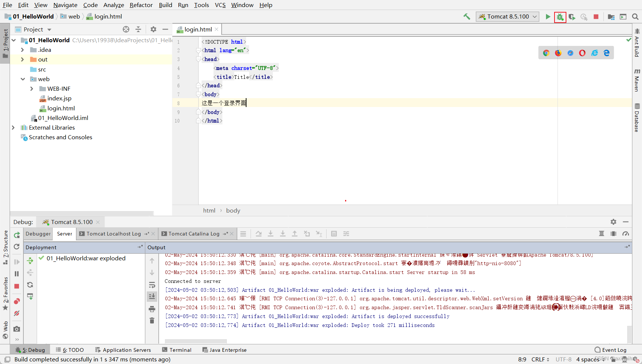Image resolution: width=642 pixels, height=364 pixels.
Task: Open page in Edge browser icon
Action: click(606, 53)
